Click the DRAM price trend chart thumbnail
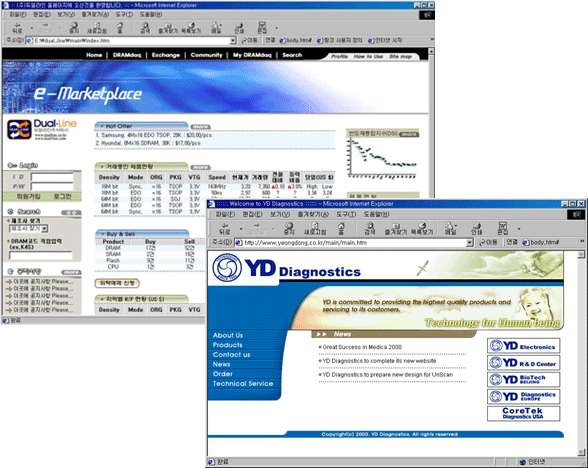 pyautogui.click(x=382, y=159)
